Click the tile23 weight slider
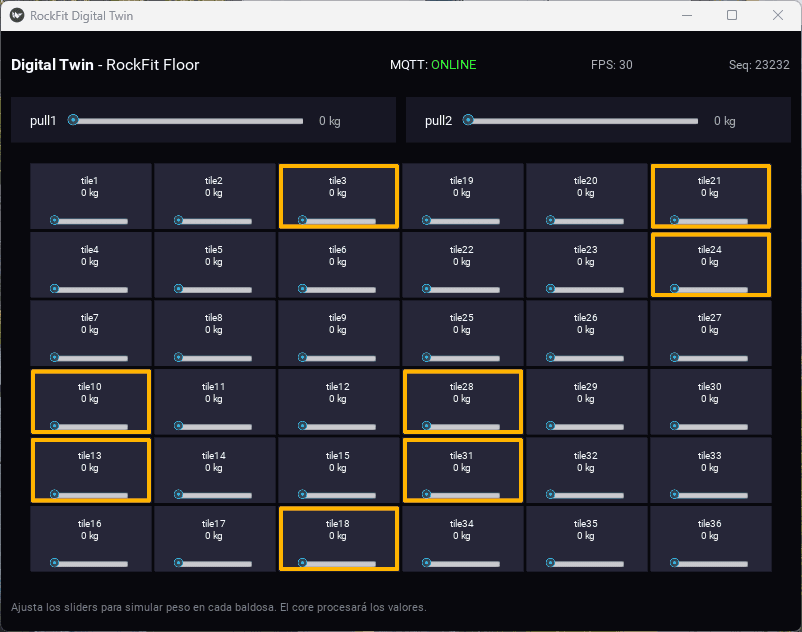 point(585,289)
